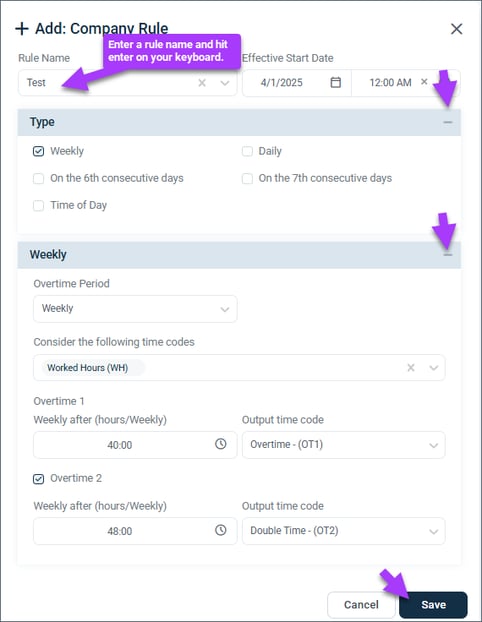Image resolution: width=482 pixels, height=622 pixels.
Task: Click the clock icon in the 48:00 field
Action: tap(221, 530)
